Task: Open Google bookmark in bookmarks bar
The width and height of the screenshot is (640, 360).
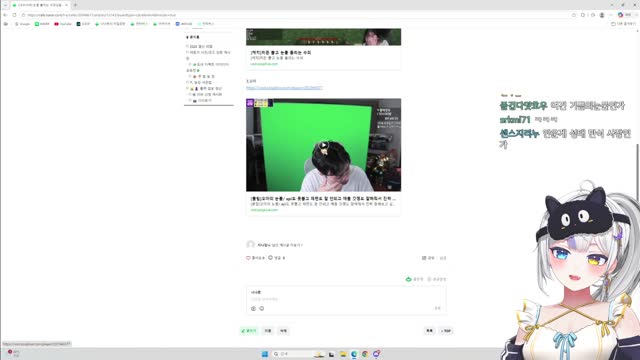Action: click(22, 24)
